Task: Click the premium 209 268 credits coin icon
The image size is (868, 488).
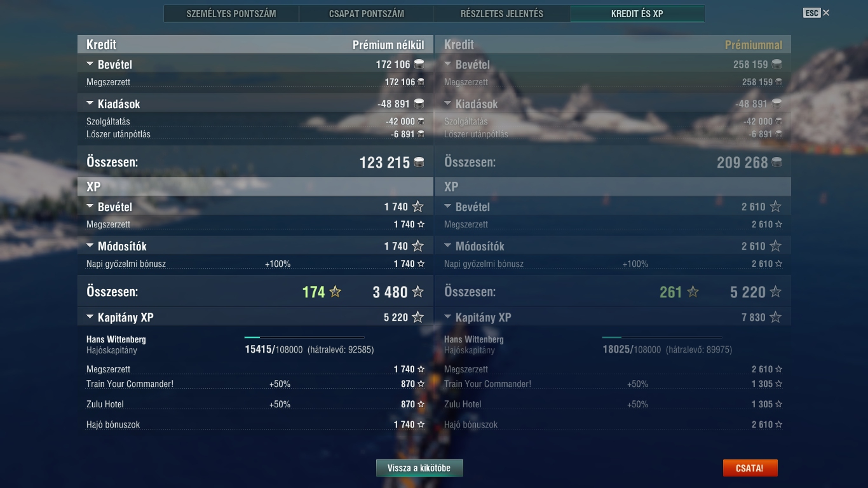Action: pyautogui.click(x=776, y=163)
